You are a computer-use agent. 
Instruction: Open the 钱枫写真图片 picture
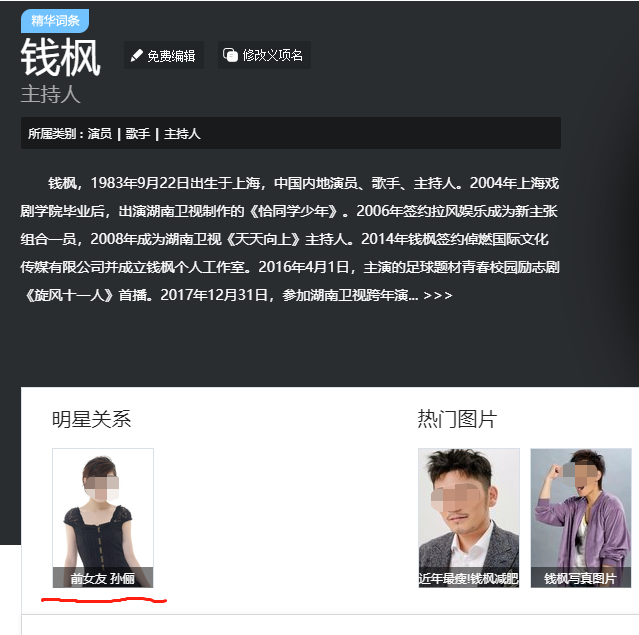click(x=581, y=518)
